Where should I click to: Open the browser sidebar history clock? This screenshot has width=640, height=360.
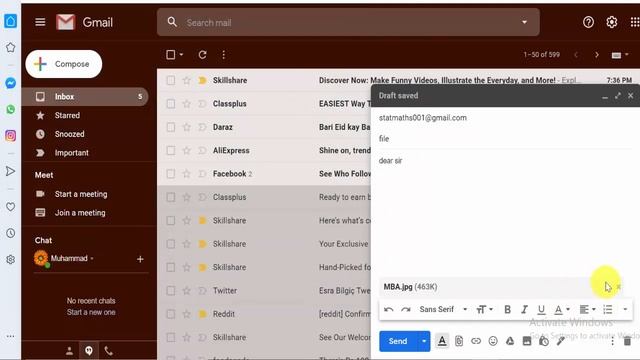pyautogui.click(x=11, y=233)
